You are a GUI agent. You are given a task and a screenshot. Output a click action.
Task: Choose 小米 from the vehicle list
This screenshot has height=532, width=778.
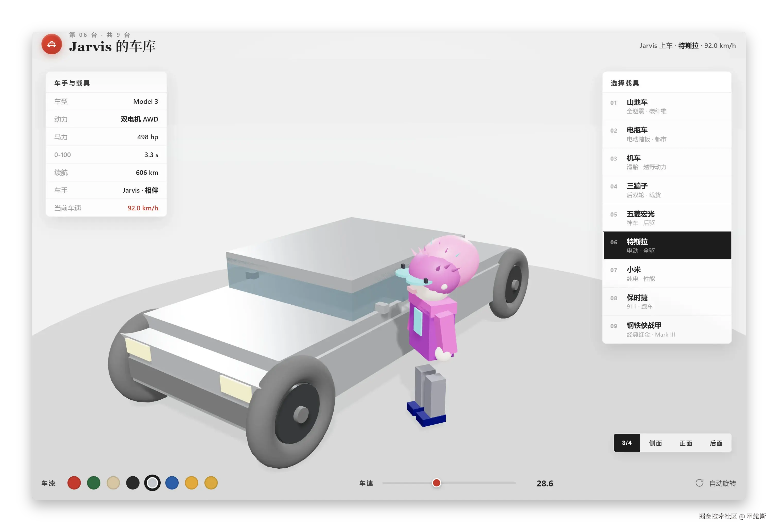point(667,273)
